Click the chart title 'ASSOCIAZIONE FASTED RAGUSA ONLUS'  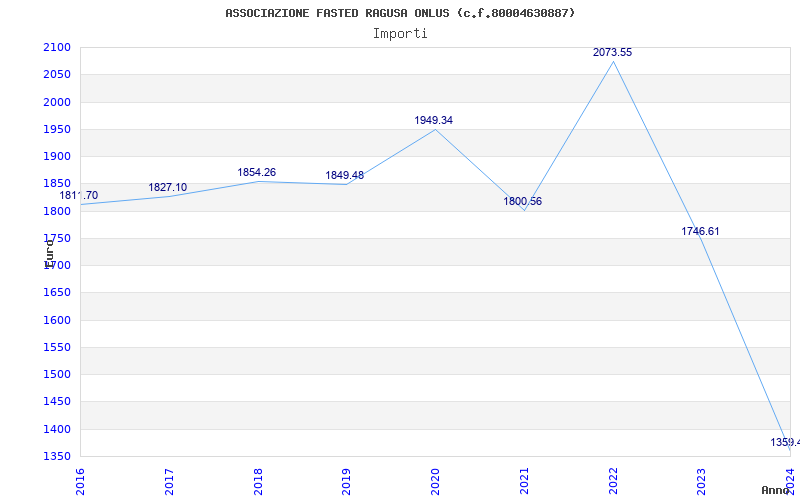tap(337, 13)
